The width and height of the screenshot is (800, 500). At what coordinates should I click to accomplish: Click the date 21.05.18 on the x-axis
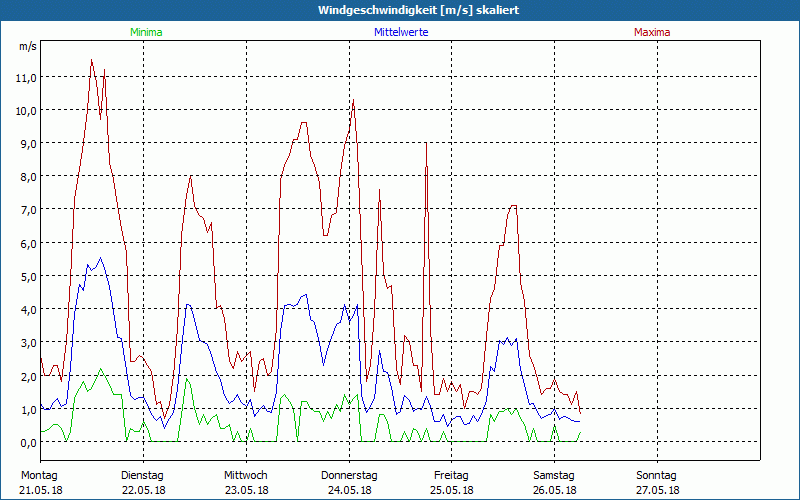pyautogui.click(x=40, y=490)
